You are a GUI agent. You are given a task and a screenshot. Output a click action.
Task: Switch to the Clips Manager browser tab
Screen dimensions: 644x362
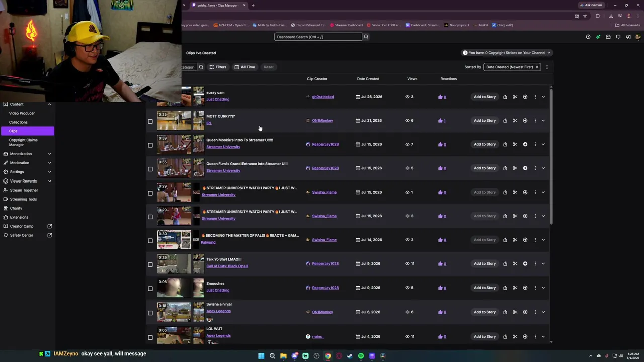(217, 5)
